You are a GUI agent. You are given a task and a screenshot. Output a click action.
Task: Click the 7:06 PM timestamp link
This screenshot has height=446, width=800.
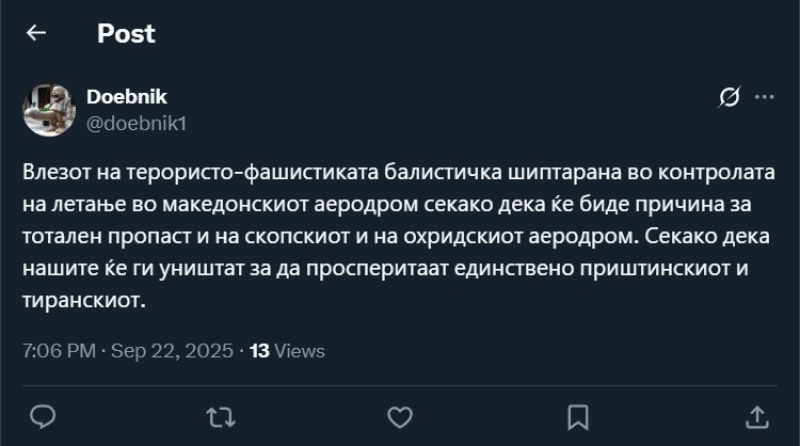(59, 351)
